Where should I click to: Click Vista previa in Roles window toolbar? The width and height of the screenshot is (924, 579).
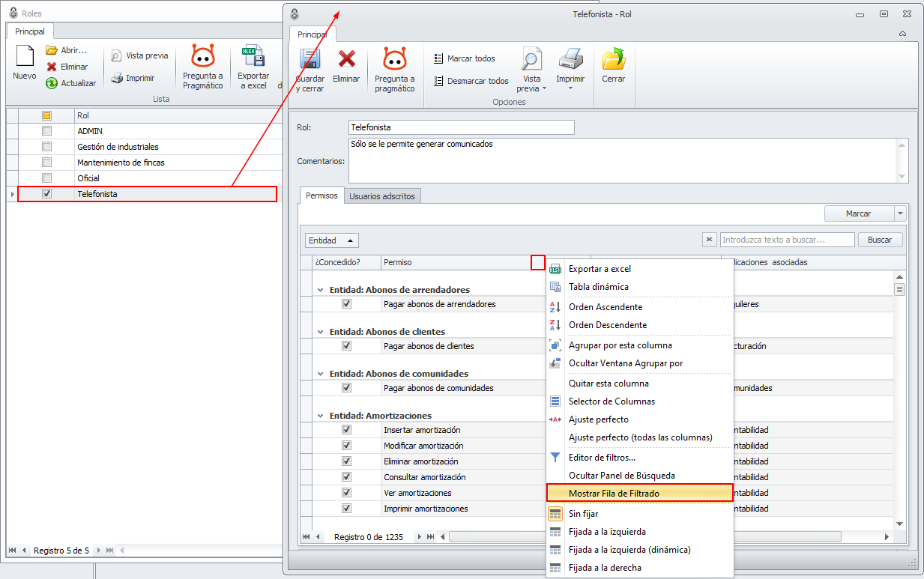point(139,55)
